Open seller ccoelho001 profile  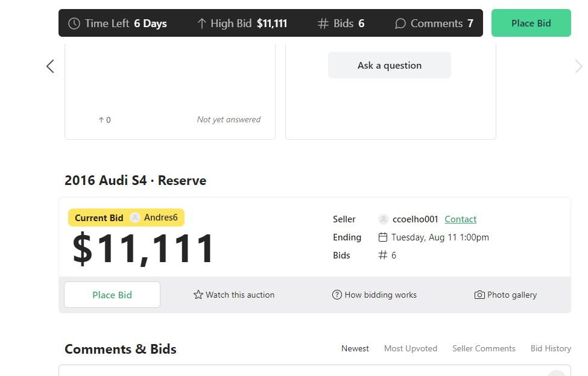coord(415,219)
